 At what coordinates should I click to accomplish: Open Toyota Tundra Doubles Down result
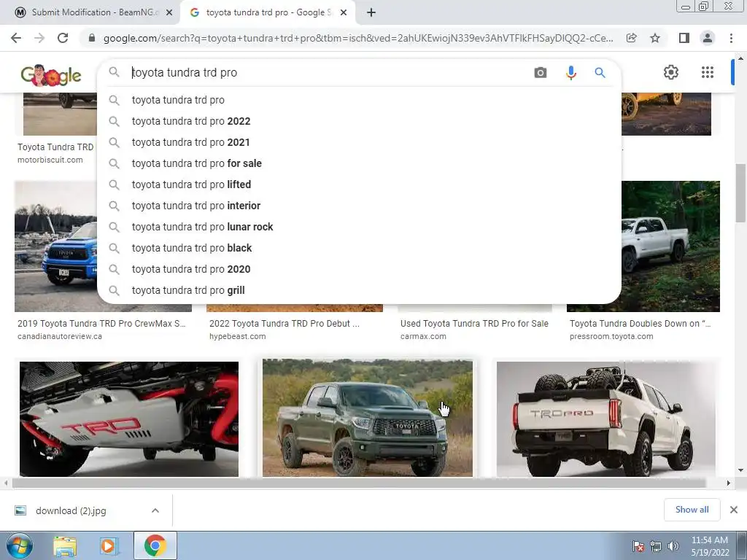click(x=640, y=323)
